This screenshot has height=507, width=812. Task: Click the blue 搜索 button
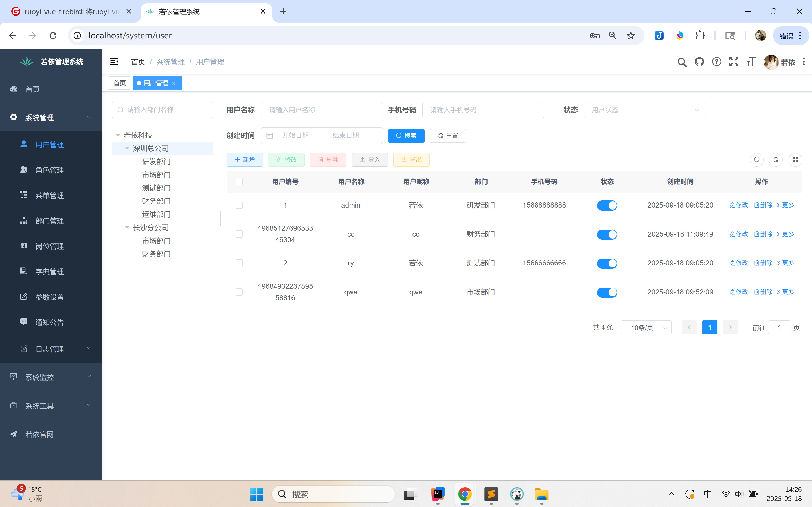click(406, 136)
